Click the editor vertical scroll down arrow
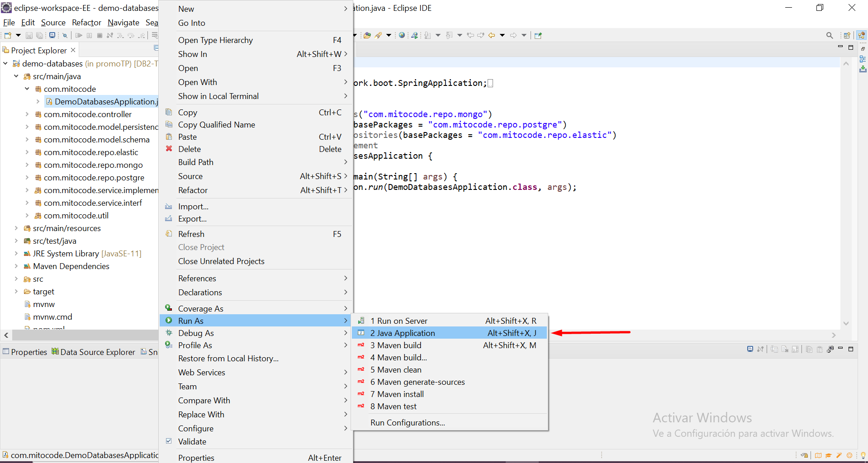This screenshot has height=463, width=868. (846, 323)
